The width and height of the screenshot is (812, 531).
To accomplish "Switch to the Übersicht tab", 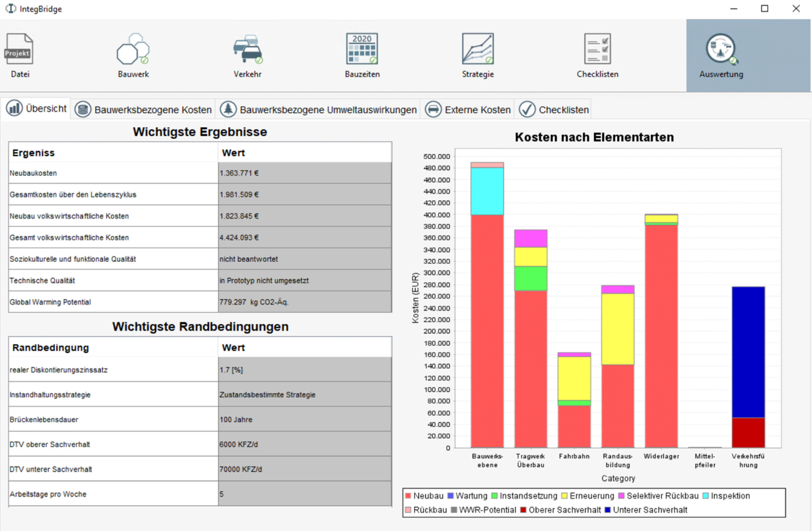I will tap(36, 109).
